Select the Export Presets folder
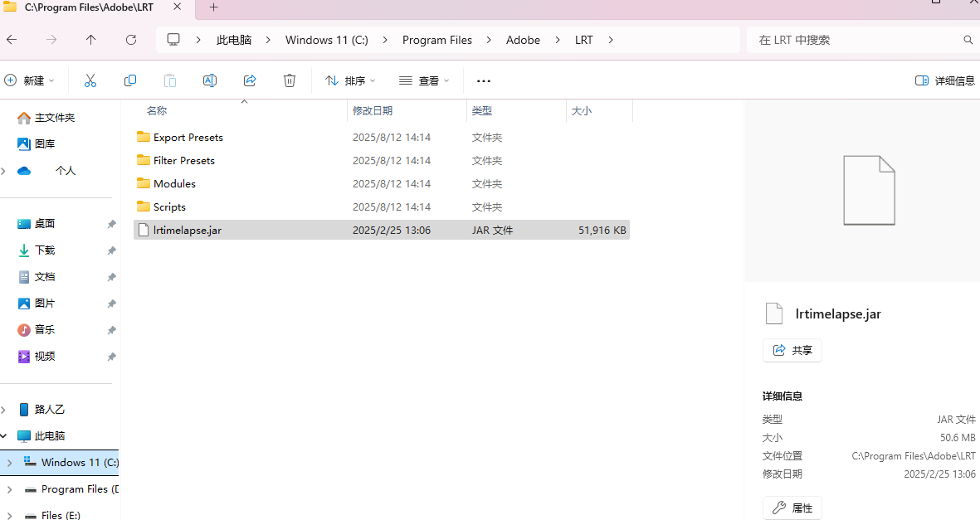 click(x=188, y=138)
